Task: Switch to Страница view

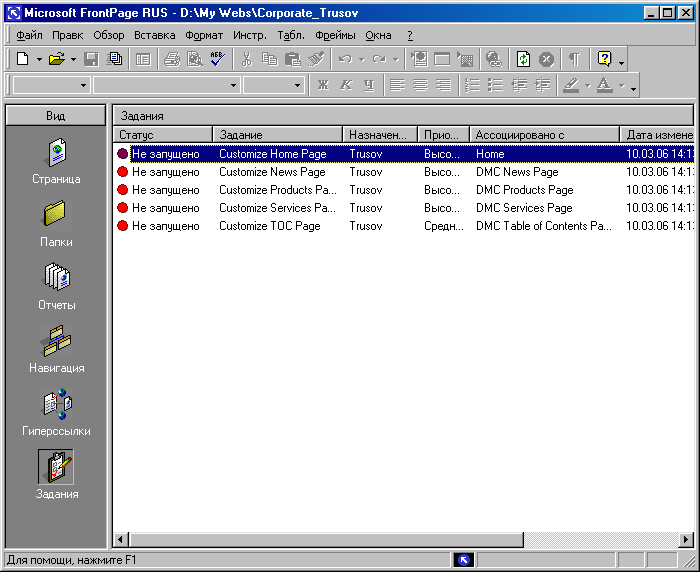Action: tap(57, 161)
